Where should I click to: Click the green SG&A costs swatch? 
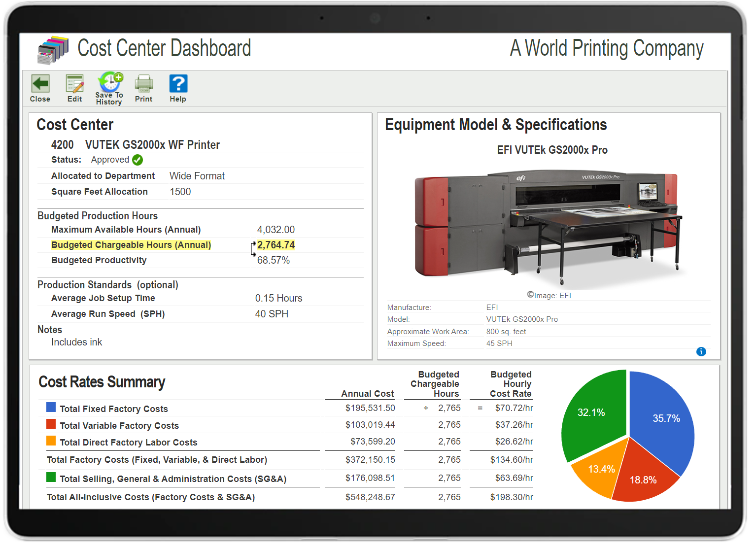(x=51, y=477)
